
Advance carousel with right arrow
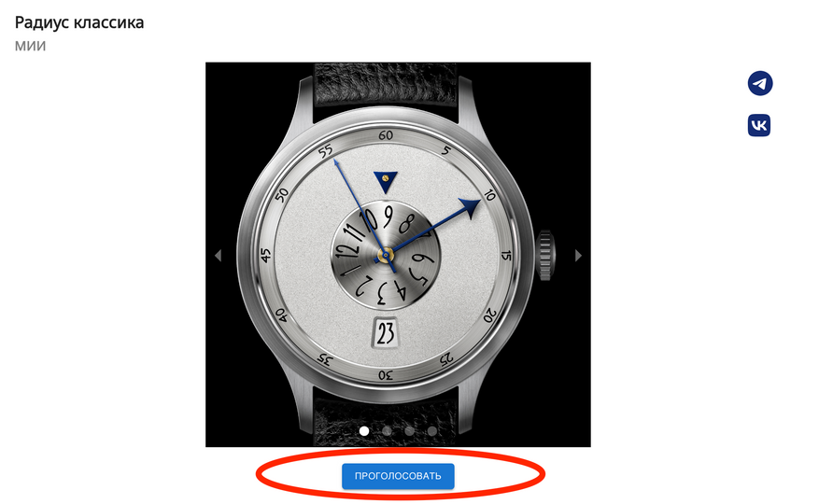(x=578, y=256)
